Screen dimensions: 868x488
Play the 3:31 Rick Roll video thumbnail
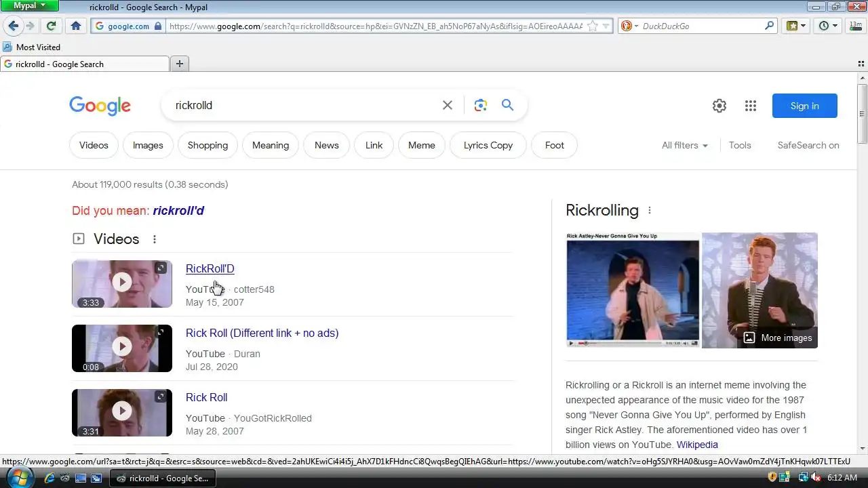pos(122,412)
